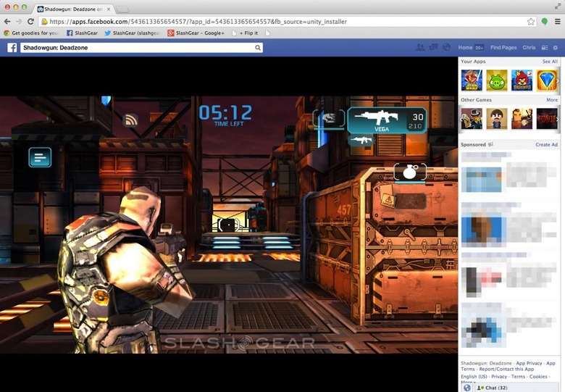Open SlashGear Google+ bookmark
The height and width of the screenshot is (392, 565).
[x=196, y=33]
